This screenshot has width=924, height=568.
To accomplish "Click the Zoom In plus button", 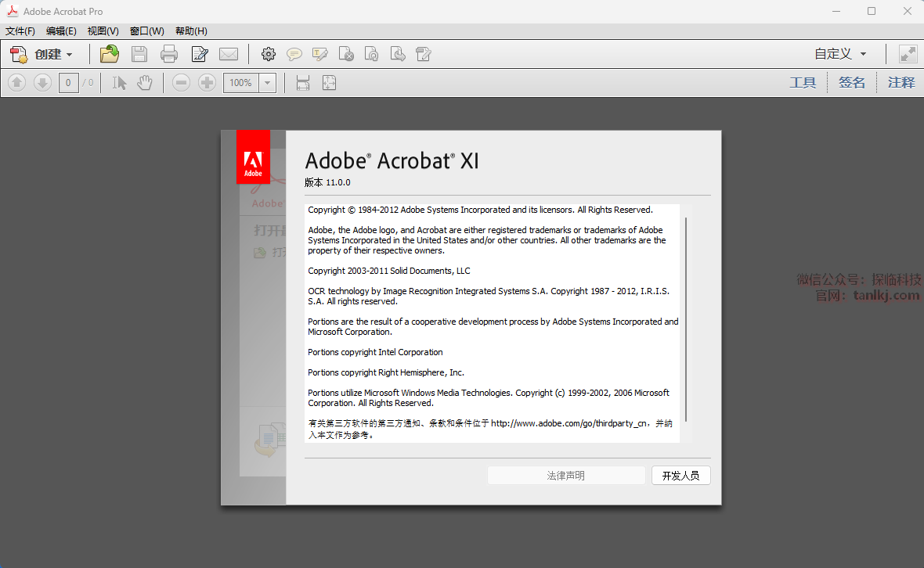I will tap(207, 82).
